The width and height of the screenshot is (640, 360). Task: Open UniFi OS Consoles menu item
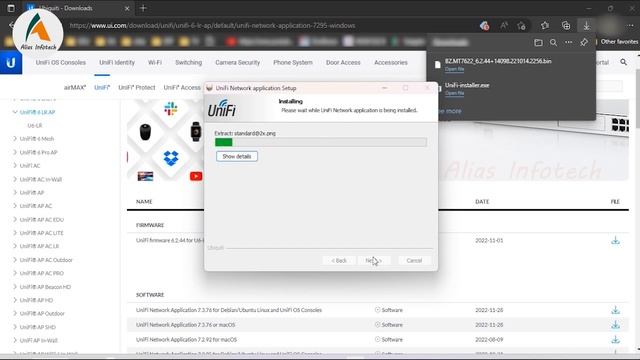60,62
